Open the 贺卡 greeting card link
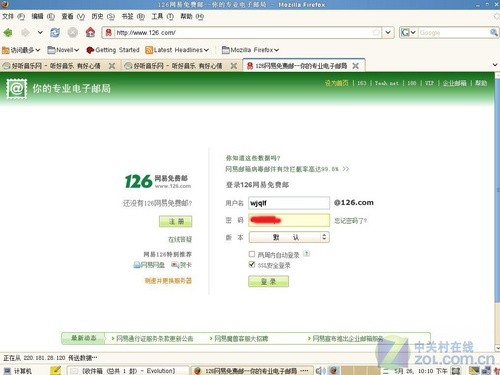 tap(182, 265)
